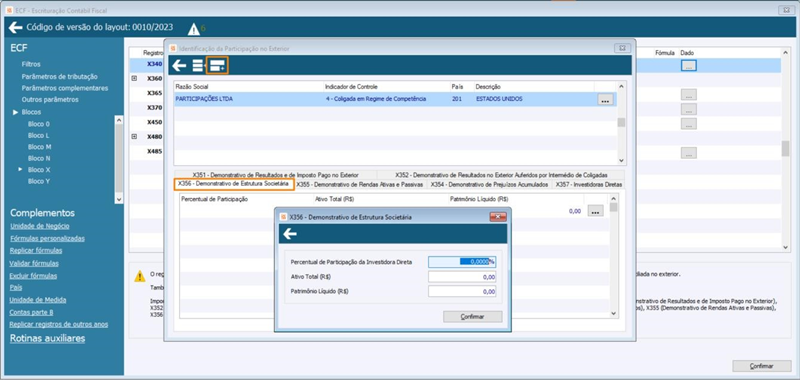Open Unidade de Medida link
The width and height of the screenshot is (800, 380).
coord(38,300)
